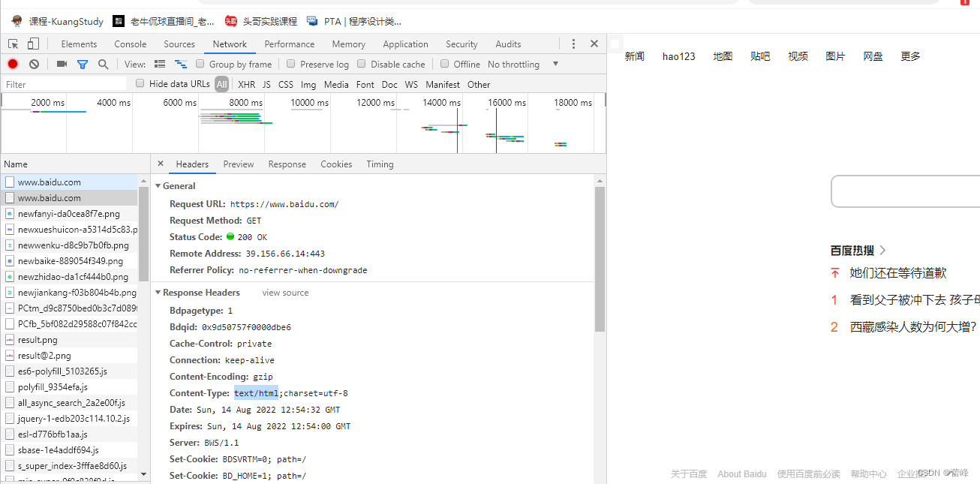Open the No throttling dropdown
Image resolution: width=980 pixels, height=484 pixels.
(x=524, y=65)
